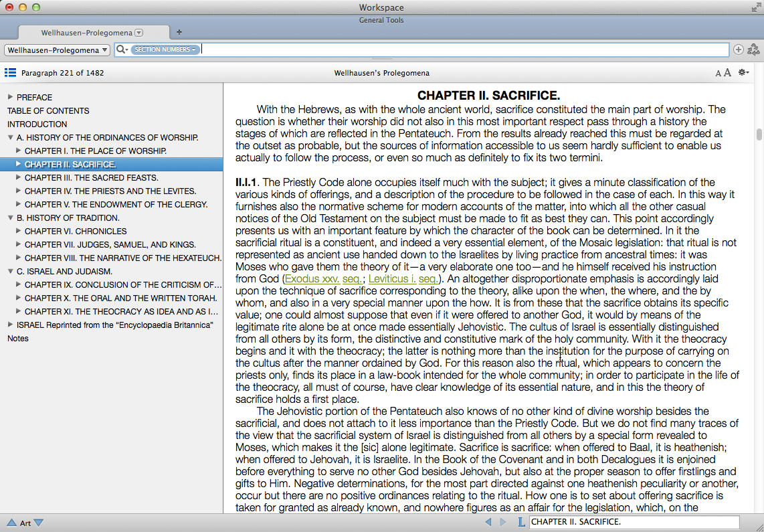The image size is (764, 532).
Task: Open the tab's dropdown arrow menu
Action: click(139, 33)
